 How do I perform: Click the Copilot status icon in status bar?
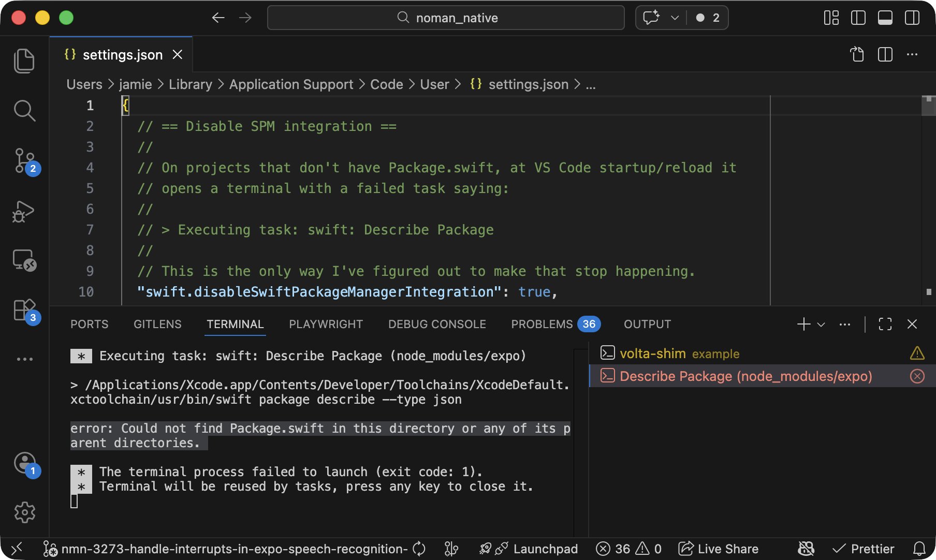(806, 549)
